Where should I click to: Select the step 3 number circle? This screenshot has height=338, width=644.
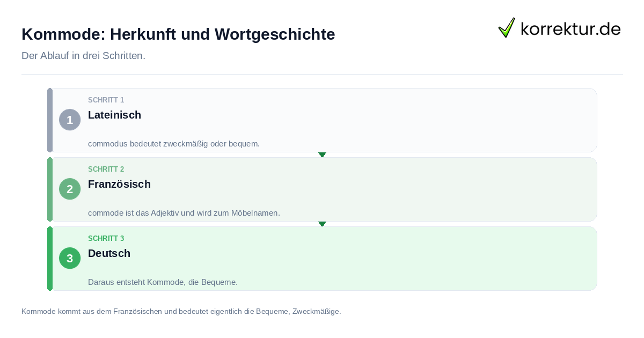click(70, 258)
